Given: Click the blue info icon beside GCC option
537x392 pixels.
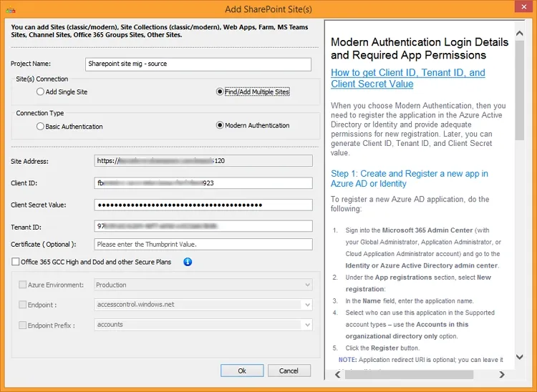Looking at the screenshot, I should 188,263.
